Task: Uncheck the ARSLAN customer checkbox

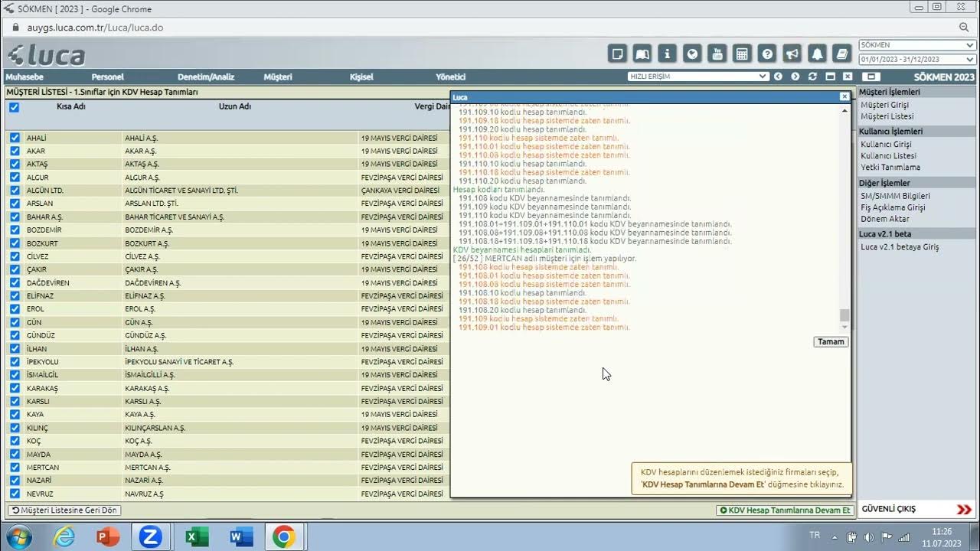Action: pyautogui.click(x=15, y=204)
